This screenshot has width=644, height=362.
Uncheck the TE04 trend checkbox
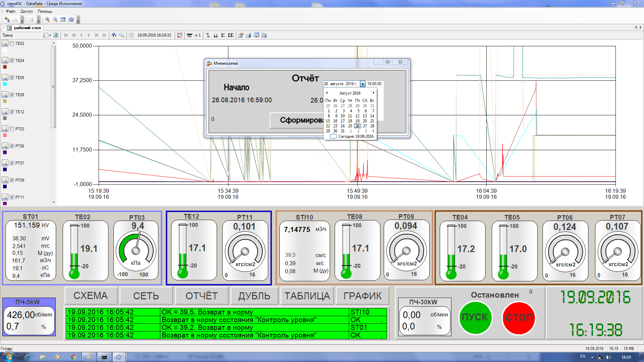tap(12, 61)
